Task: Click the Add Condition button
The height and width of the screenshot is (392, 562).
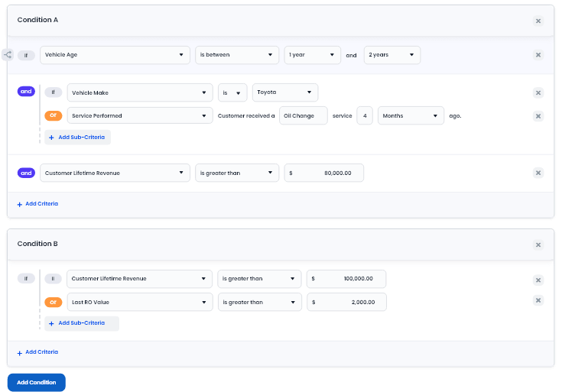Action: 36,382
